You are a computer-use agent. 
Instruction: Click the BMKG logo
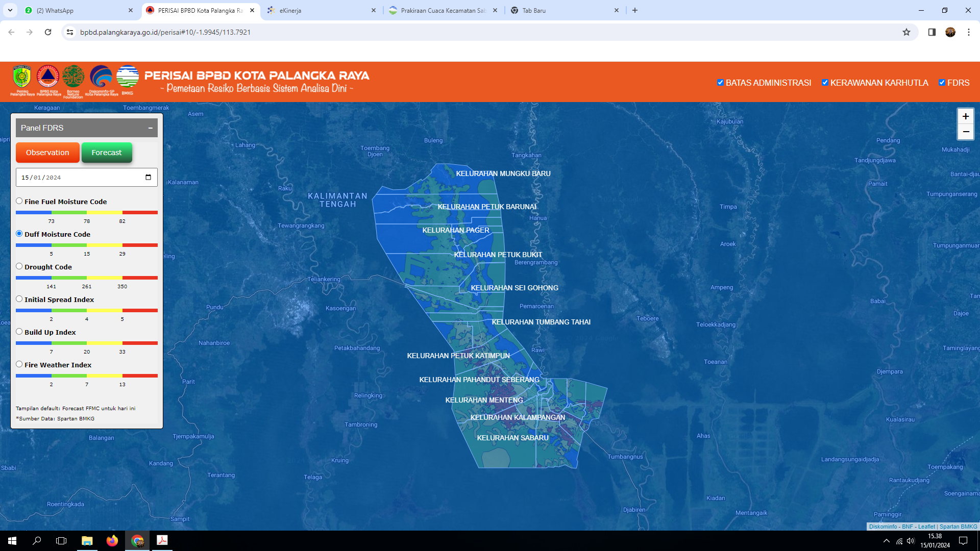(128, 80)
